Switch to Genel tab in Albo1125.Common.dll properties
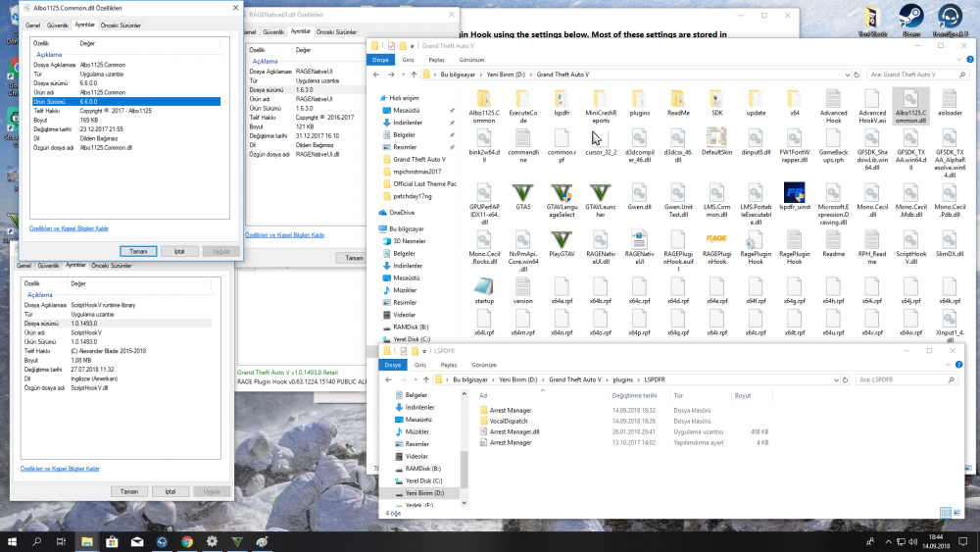980x552 pixels. [32, 25]
